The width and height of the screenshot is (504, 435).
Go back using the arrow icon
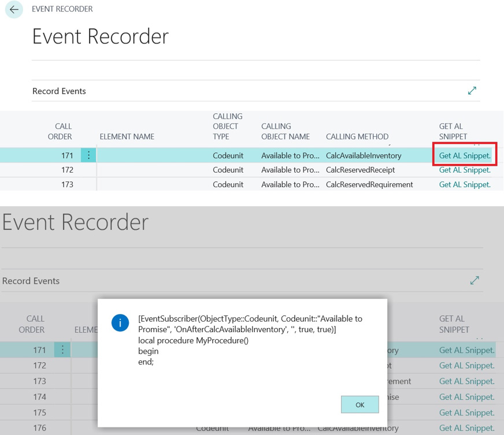coord(14,9)
